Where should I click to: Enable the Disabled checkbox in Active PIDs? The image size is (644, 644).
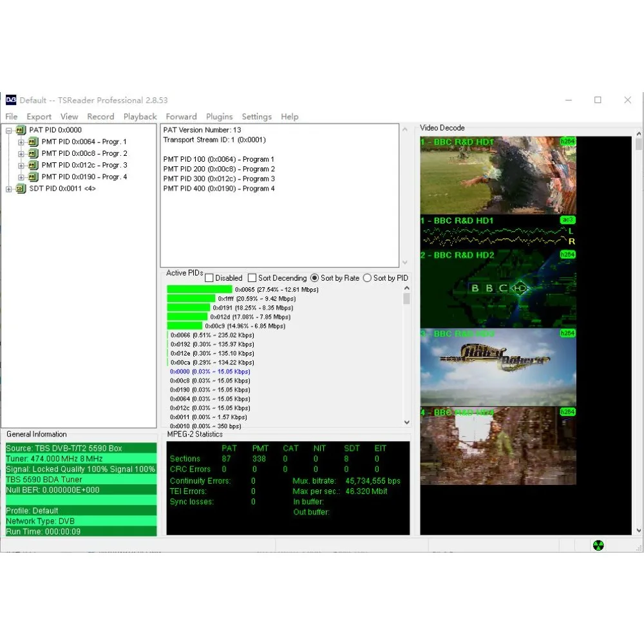[209, 278]
